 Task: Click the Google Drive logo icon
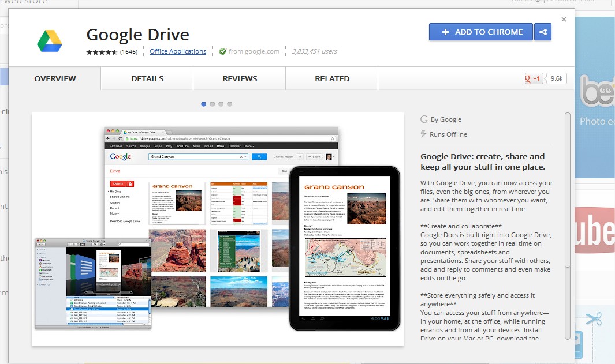tap(50, 40)
